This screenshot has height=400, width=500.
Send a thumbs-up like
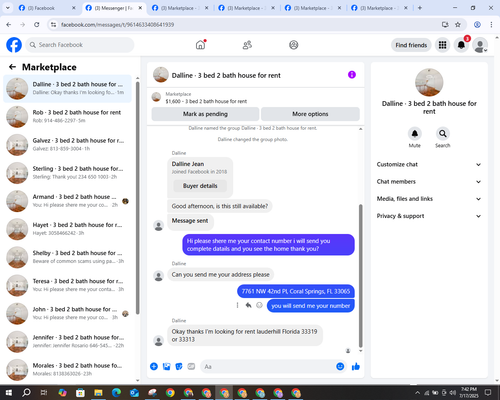point(356,367)
